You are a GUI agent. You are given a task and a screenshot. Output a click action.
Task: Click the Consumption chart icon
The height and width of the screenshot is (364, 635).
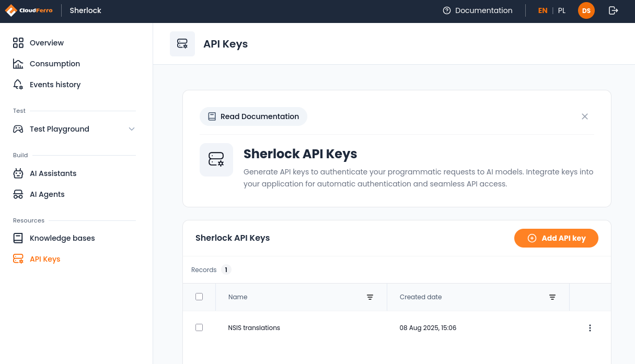coord(18,64)
